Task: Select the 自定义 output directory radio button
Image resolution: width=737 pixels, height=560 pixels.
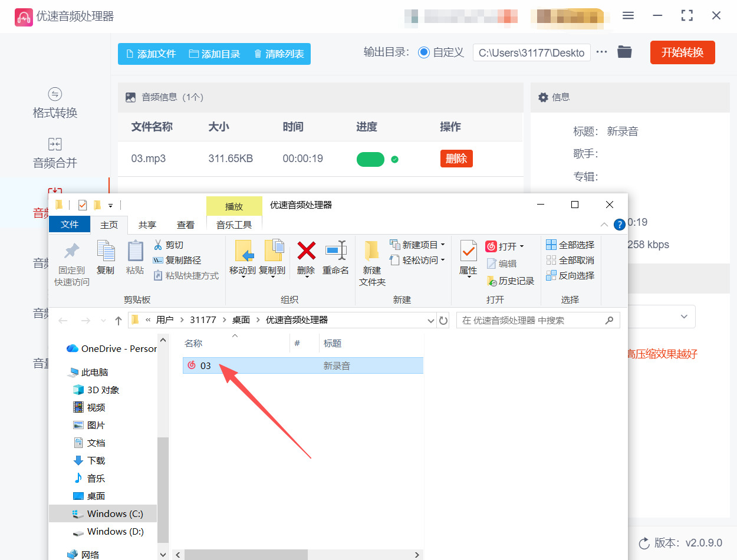Action: click(424, 52)
